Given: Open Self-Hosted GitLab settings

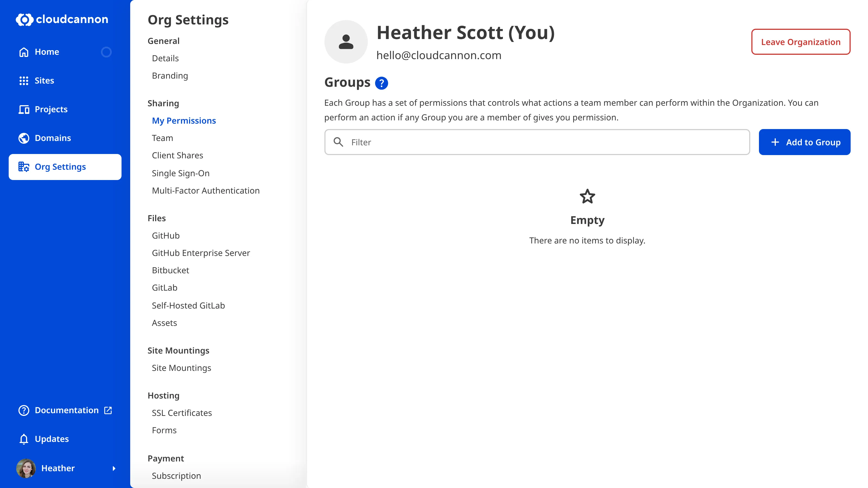Looking at the screenshot, I should (188, 306).
